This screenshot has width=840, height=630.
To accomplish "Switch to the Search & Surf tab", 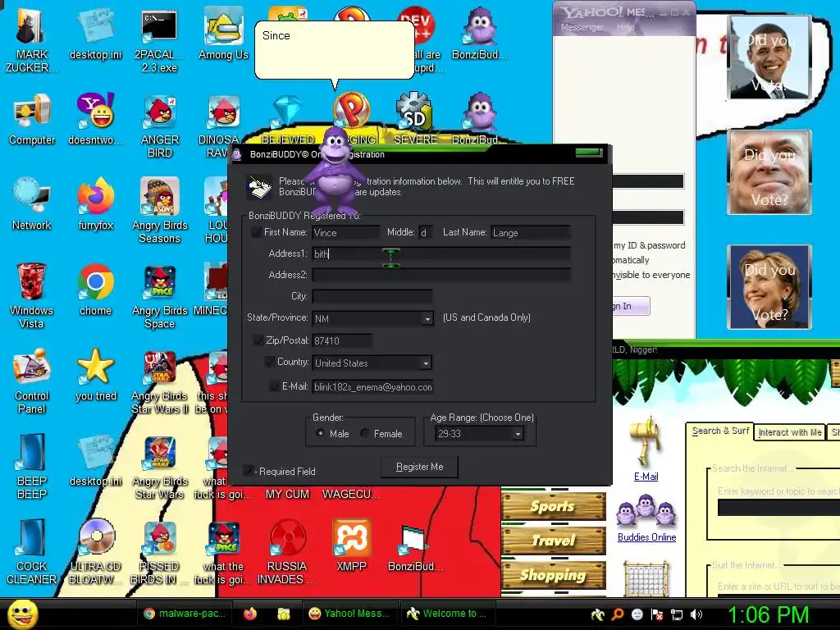I will coord(720,431).
